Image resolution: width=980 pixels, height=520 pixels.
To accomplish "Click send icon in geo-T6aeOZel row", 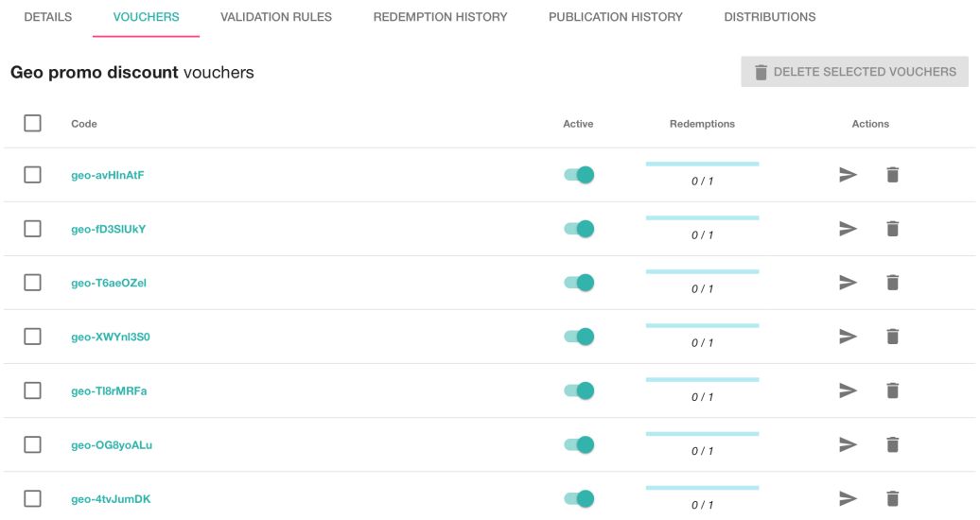I will point(848,283).
